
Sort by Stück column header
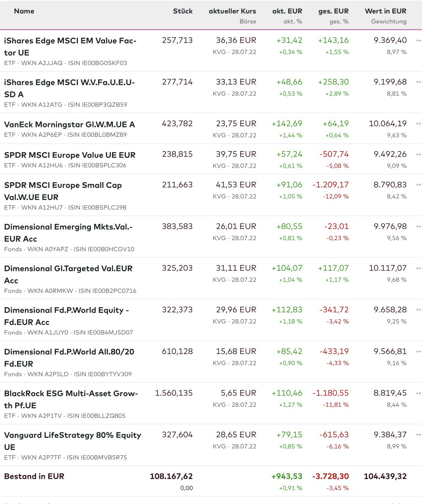[183, 11]
